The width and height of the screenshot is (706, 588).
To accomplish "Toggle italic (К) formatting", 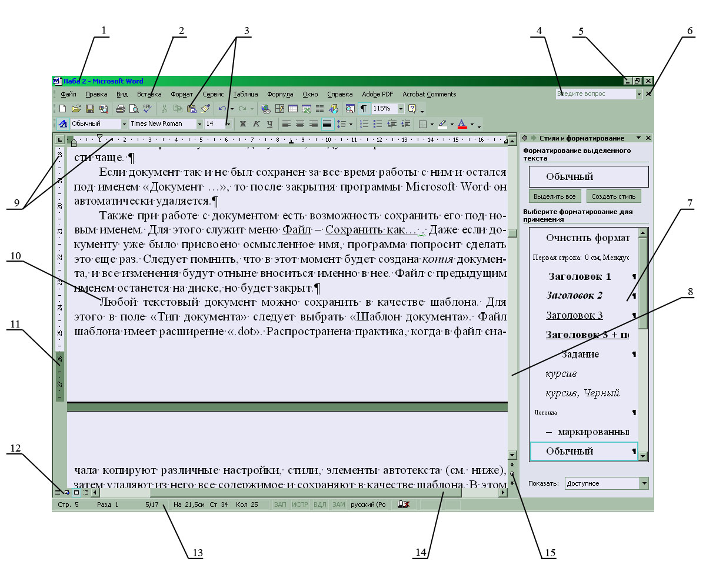I will [x=256, y=124].
